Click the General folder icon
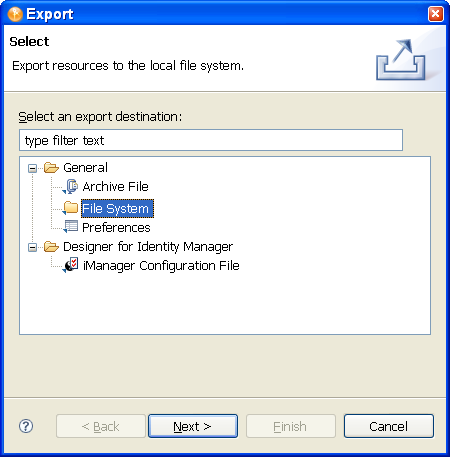 coord(51,167)
